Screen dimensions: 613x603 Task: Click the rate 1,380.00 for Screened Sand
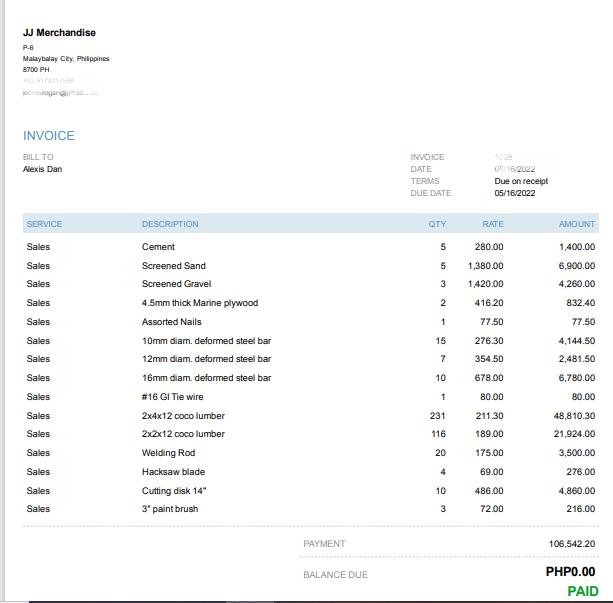click(486, 266)
